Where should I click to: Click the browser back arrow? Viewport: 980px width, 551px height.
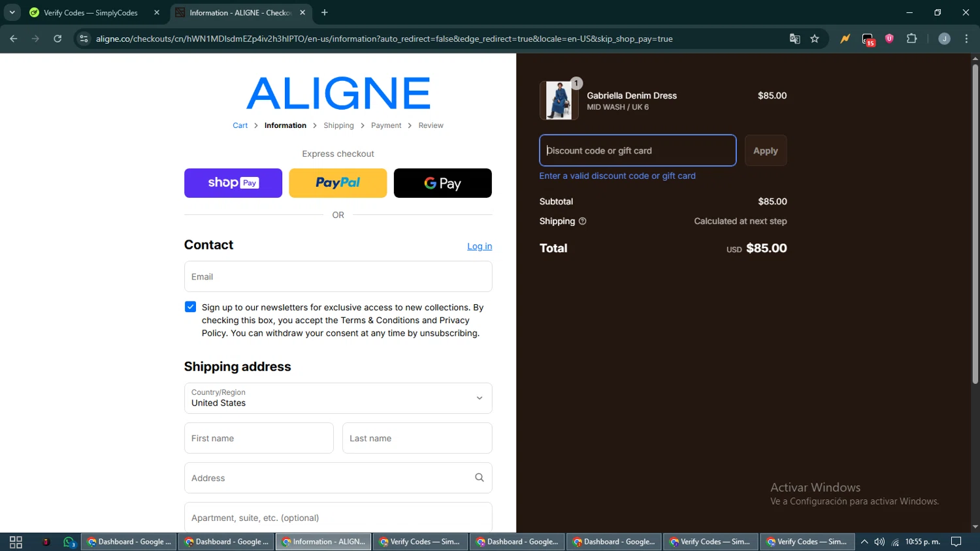point(14,39)
